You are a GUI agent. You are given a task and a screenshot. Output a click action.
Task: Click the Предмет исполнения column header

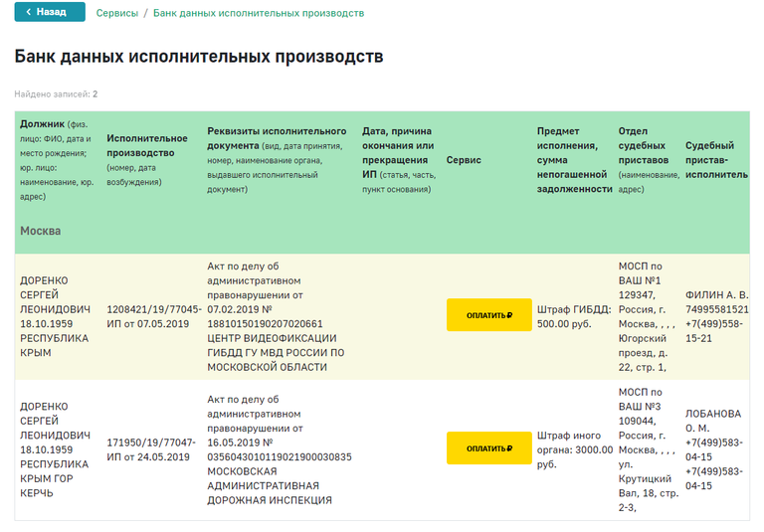[x=574, y=160]
